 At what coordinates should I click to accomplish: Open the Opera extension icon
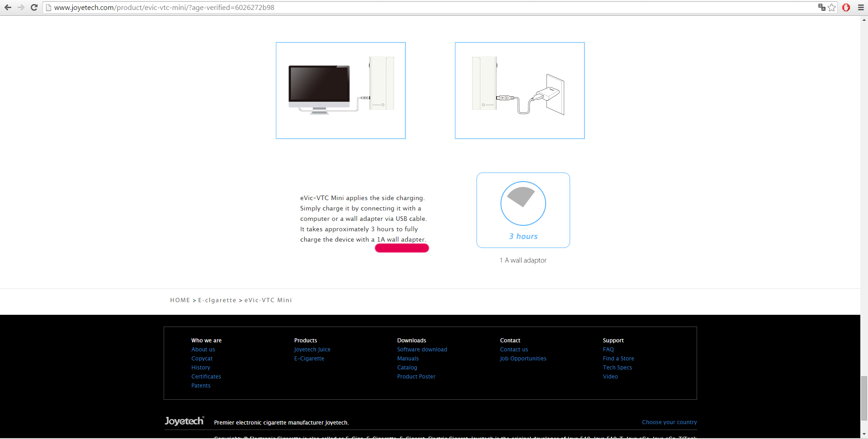click(x=846, y=7)
